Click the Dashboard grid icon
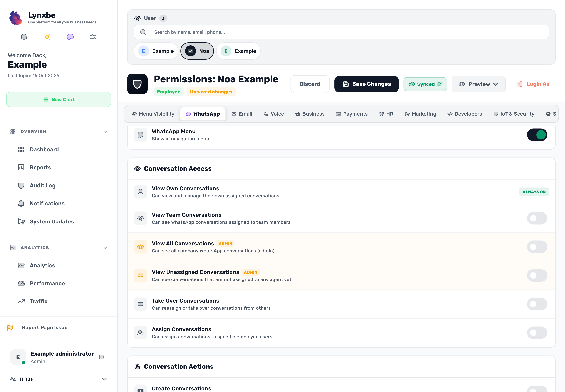 (21, 149)
